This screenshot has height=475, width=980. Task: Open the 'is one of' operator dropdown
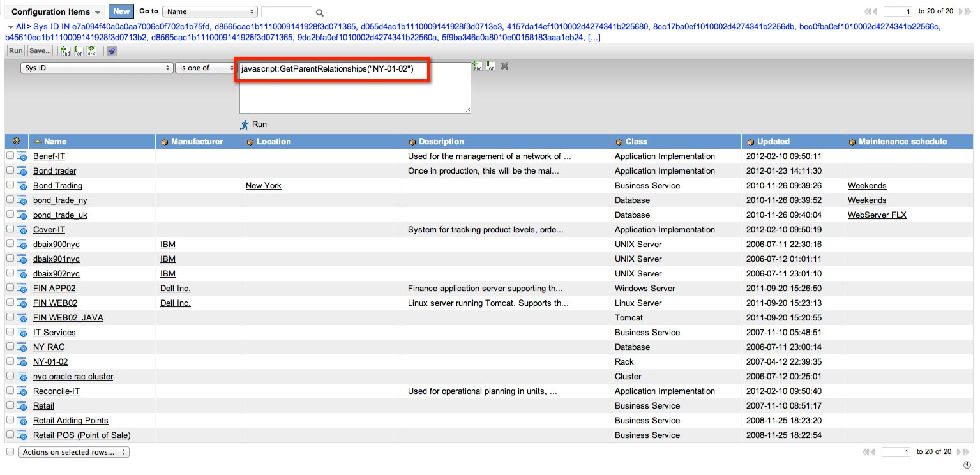(x=205, y=68)
